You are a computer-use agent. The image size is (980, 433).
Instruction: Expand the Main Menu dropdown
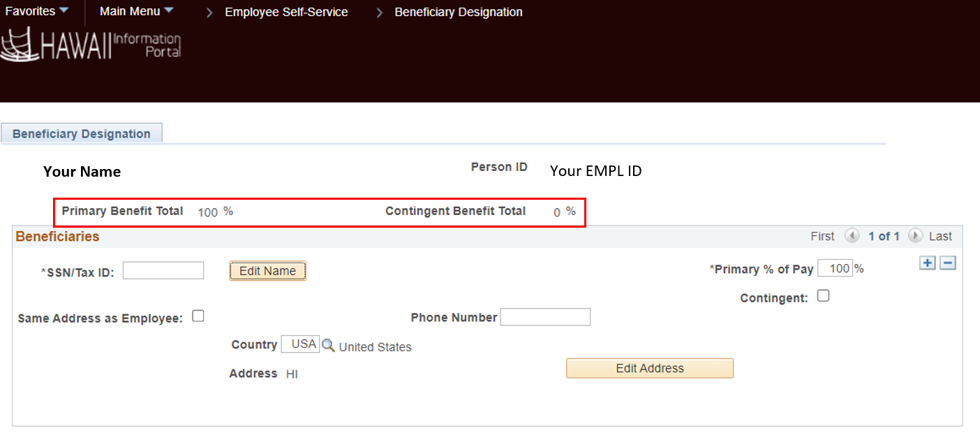[x=136, y=11]
